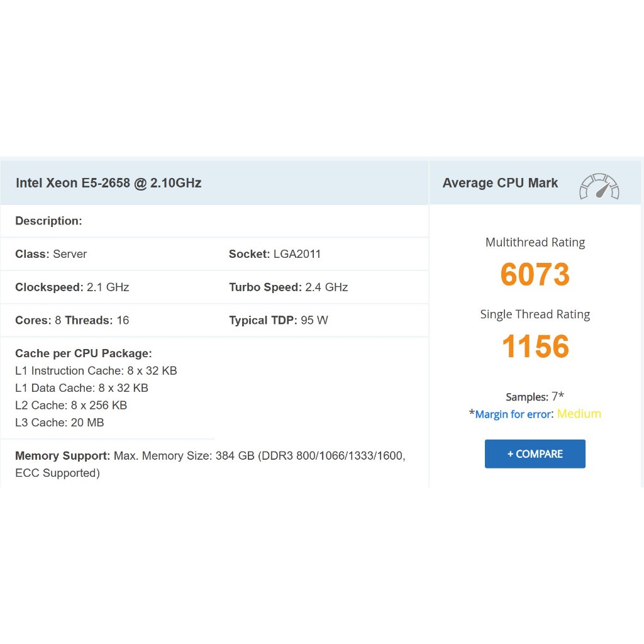Click the Single Thread Rating label
The width and height of the screenshot is (644, 644).
(535, 314)
